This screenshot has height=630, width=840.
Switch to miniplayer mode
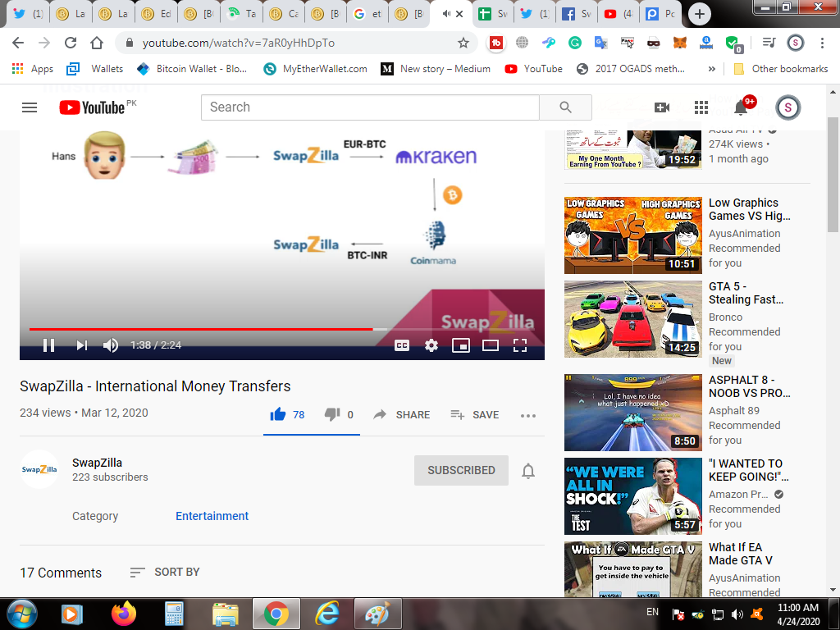pos(461,345)
